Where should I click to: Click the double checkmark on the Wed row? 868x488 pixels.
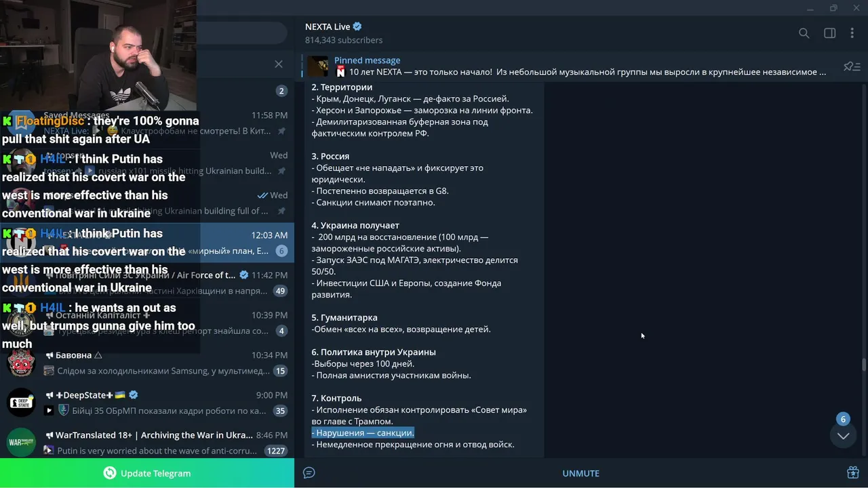click(262, 195)
